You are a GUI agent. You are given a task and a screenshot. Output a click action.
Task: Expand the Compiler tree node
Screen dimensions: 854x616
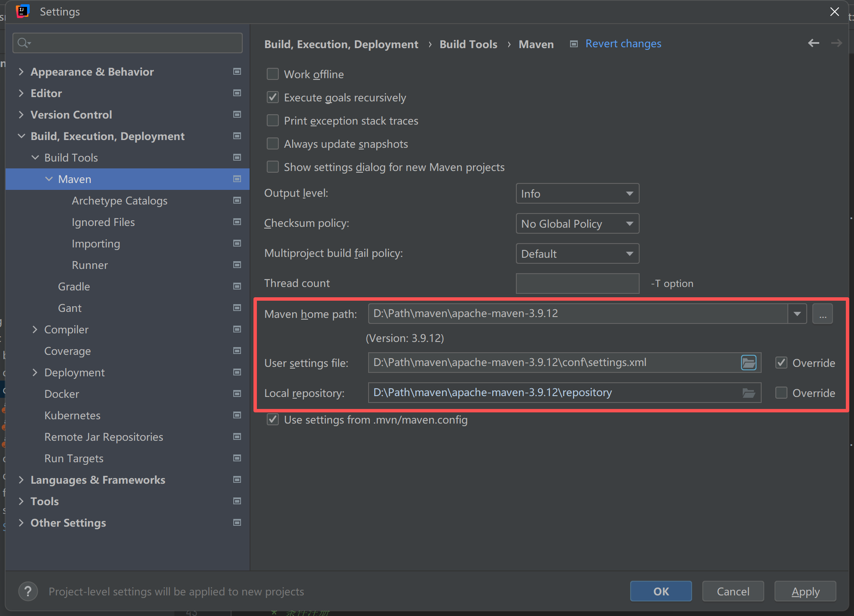[x=35, y=329]
